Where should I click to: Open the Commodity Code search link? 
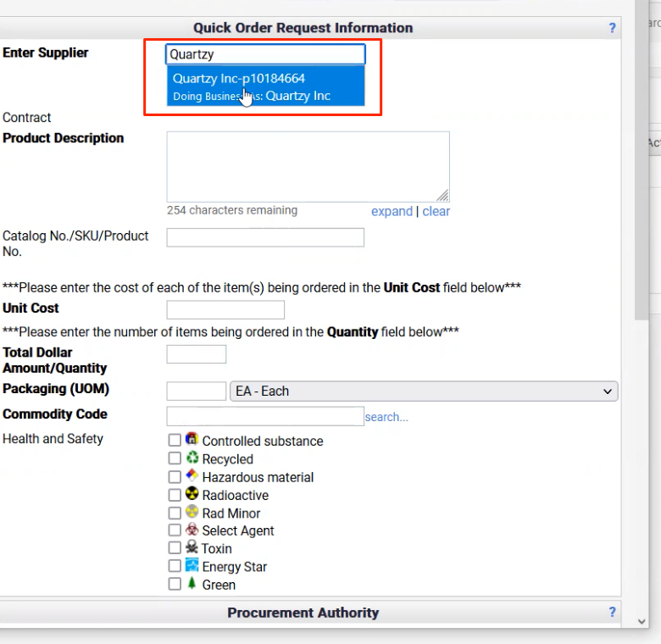[x=386, y=417]
